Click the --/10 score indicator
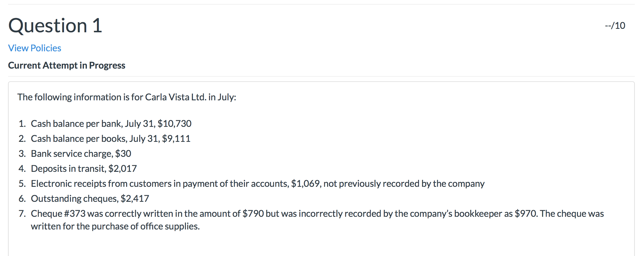The height and width of the screenshot is (256, 644). (x=615, y=26)
